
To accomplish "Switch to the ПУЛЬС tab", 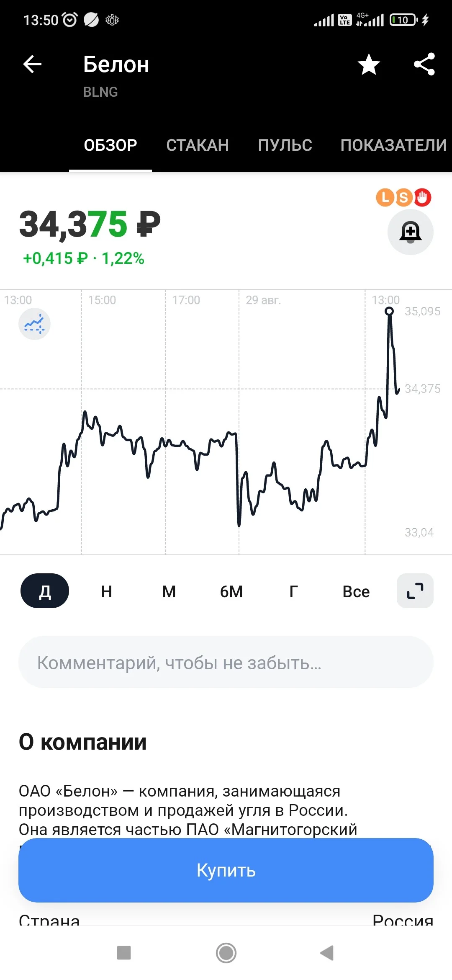I will point(285,145).
